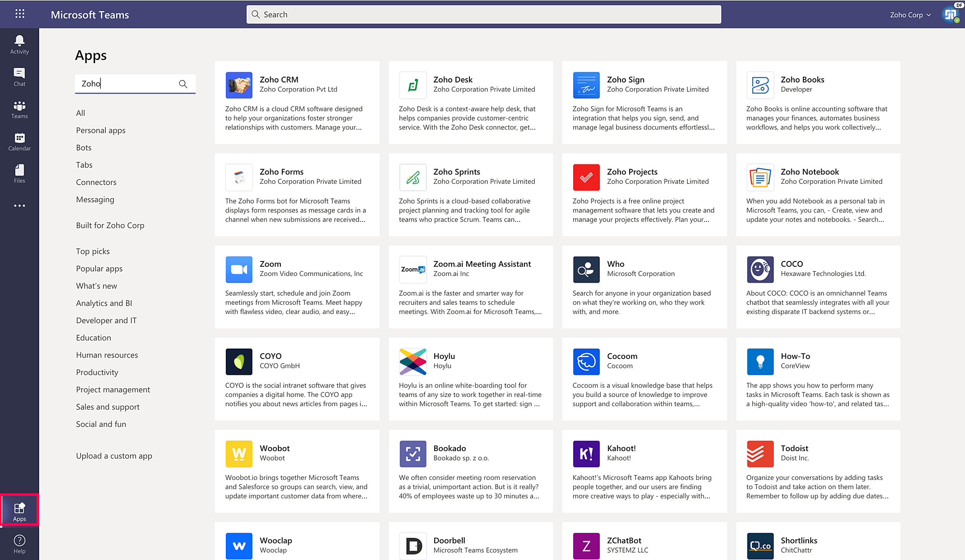Filter by Bots category
965x560 pixels.
(83, 148)
